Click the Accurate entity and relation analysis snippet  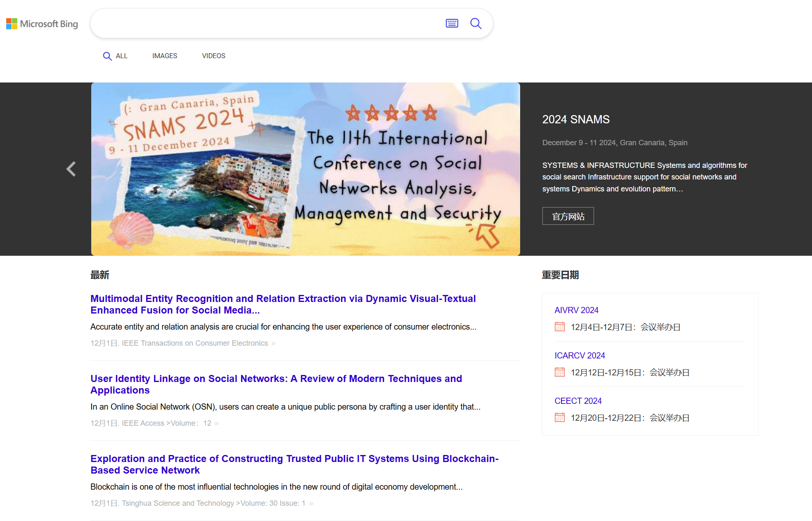click(x=283, y=327)
